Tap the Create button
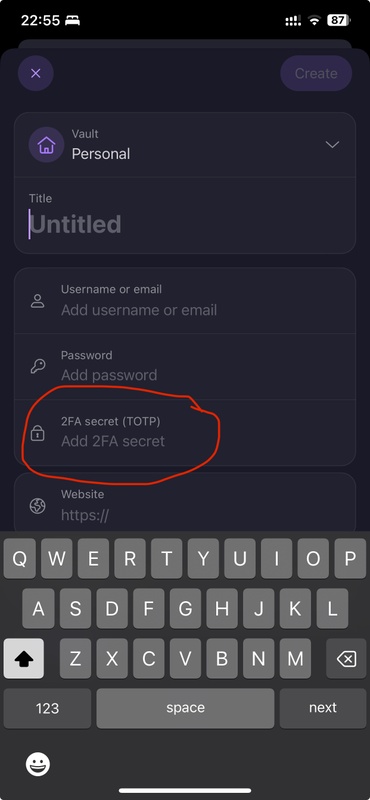The height and width of the screenshot is (800, 370). [x=316, y=73]
